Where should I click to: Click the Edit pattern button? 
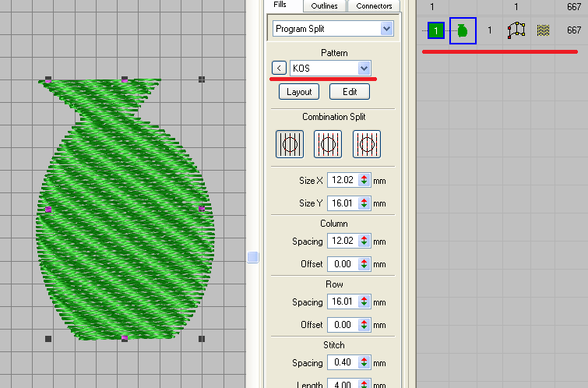350,91
